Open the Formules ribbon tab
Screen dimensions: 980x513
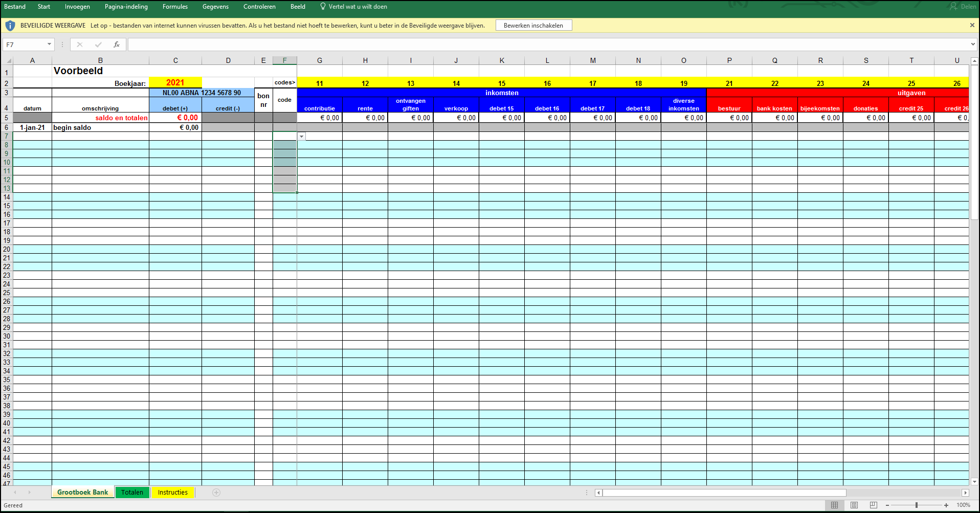tap(175, 7)
